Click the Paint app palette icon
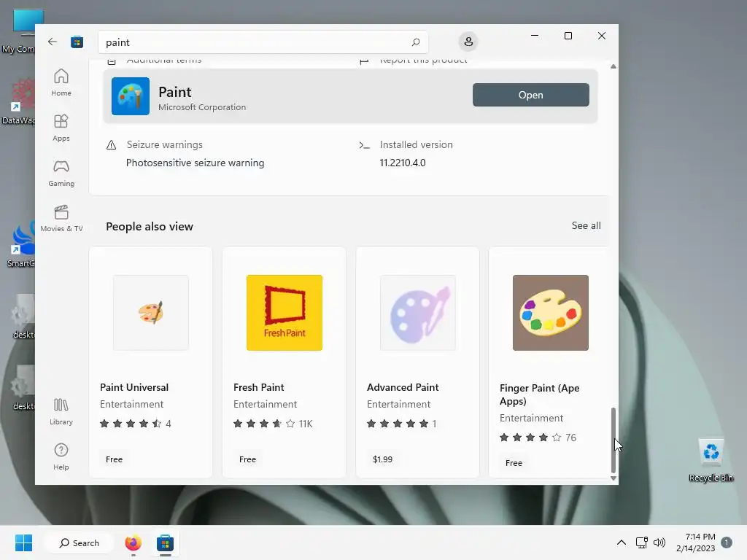Image resolution: width=747 pixels, height=560 pixels. click(131, 96)
